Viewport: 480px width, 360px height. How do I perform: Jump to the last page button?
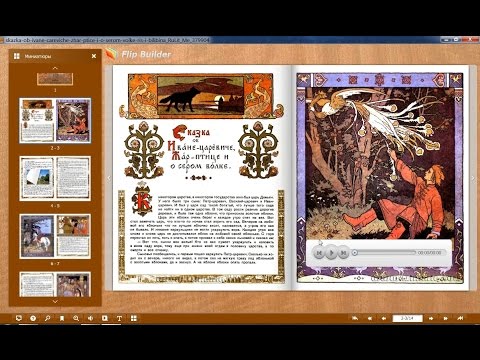click(445, 318)
